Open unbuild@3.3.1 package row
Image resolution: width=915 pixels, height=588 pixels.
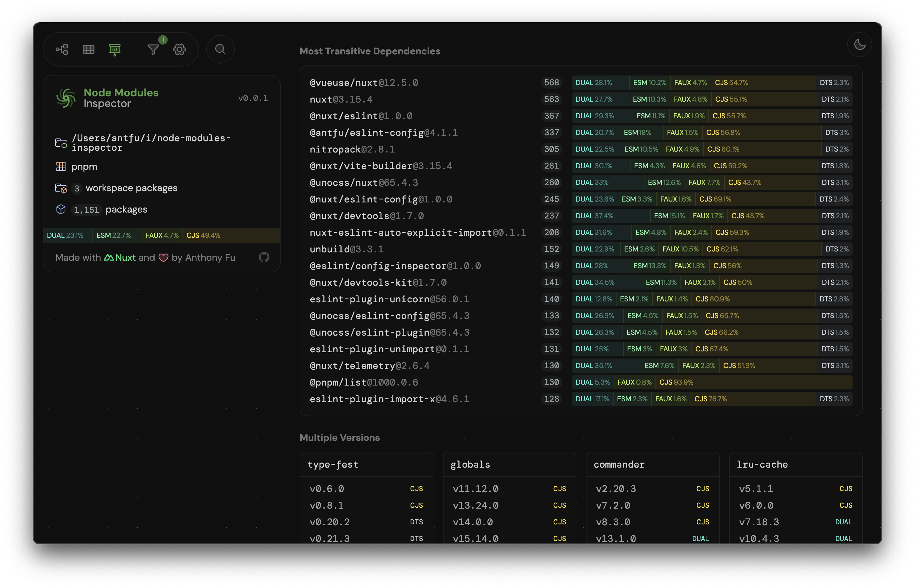[x=581, y=249]
